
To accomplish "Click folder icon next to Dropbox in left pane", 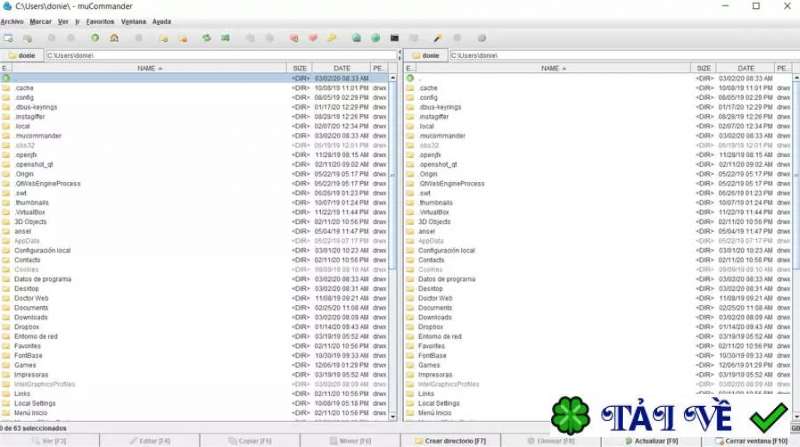I will pyautogui.click(x=6, y=327).
